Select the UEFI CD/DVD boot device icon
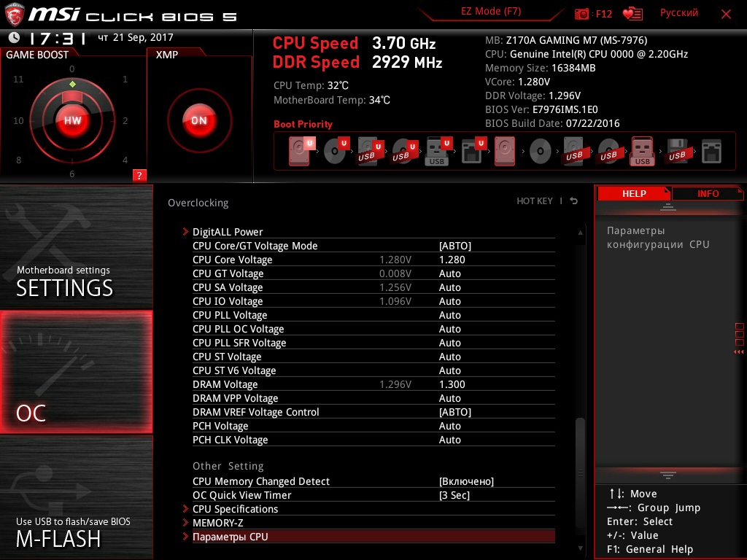 point(336,151)
